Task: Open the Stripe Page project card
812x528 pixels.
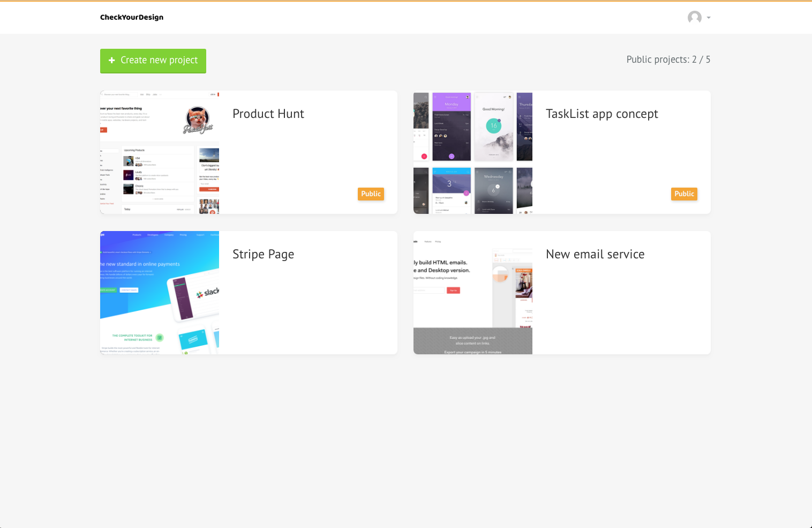Action: pyautogui.click(x=248, y=293)
